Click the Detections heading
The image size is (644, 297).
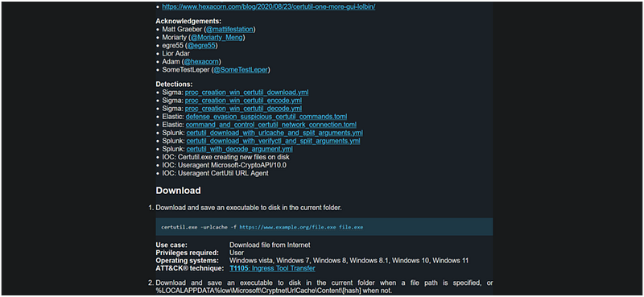(174, 85)
